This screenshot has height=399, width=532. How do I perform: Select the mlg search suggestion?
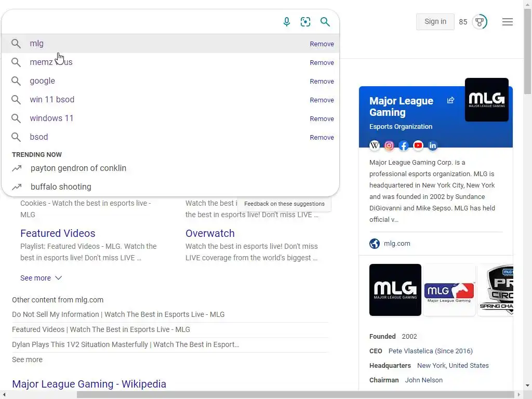(170, 44)
